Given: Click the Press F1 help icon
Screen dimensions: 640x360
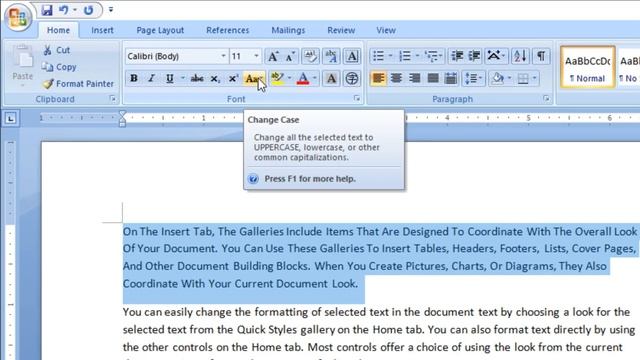Looking at the screenshot, I should [253, 179].
